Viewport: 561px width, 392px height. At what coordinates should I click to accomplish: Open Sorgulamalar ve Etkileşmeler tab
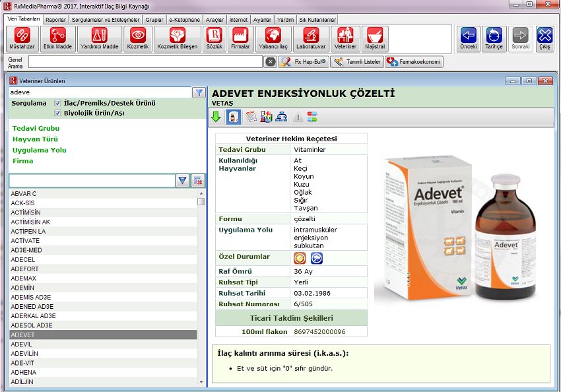point(106,20)
